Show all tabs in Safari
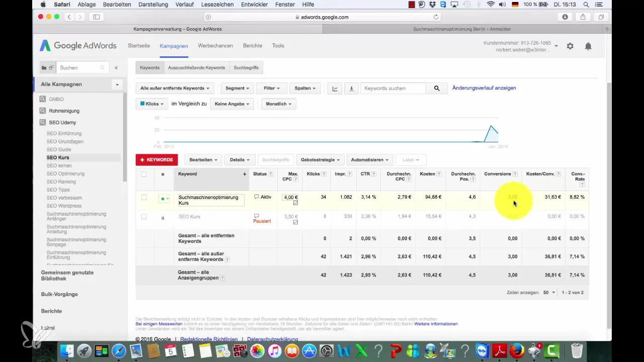The height and width of the screenshot is (362, 644). pyautogui.click(x=601, y=17)
